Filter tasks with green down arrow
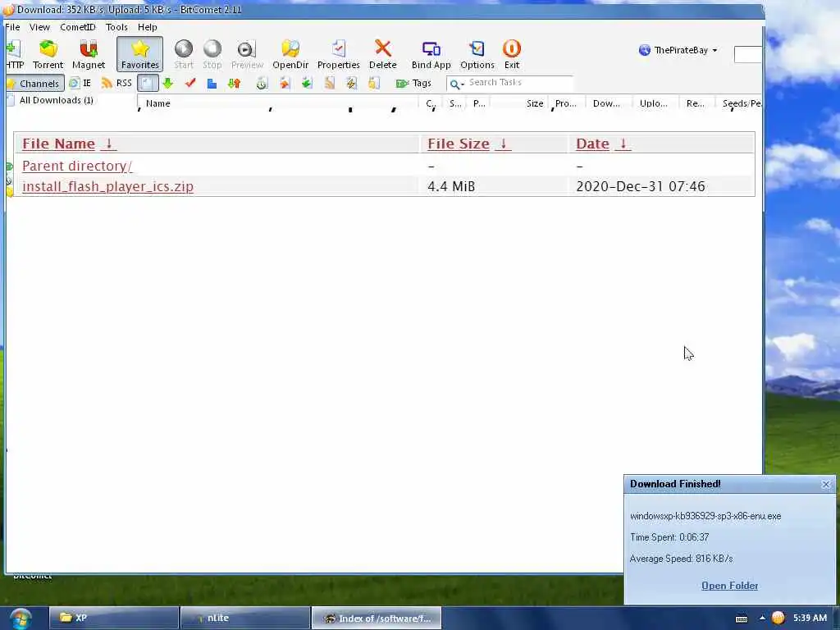Screen dimensions: 840x630 click(167, 83)
